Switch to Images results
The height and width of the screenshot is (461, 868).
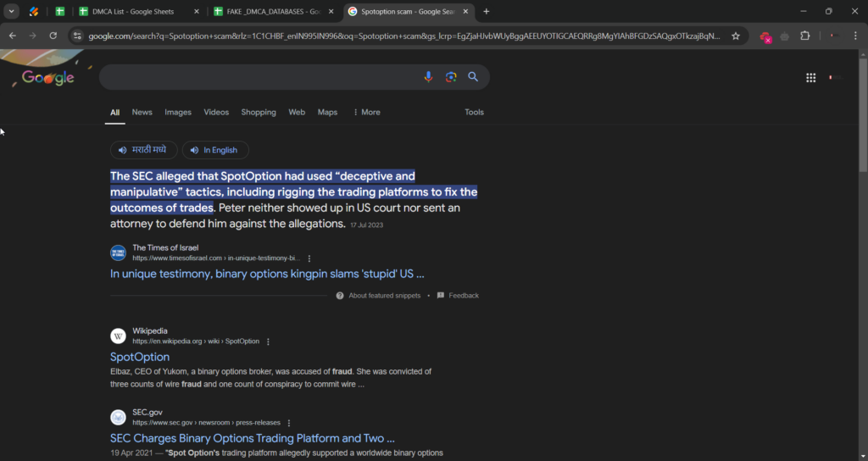[x=178, y=112]
